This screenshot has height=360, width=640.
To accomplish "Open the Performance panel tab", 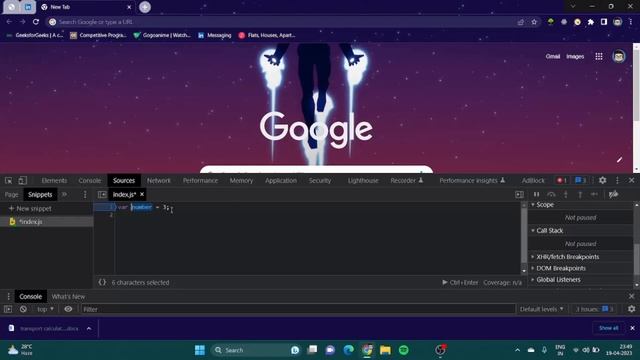I will point(200,180).
